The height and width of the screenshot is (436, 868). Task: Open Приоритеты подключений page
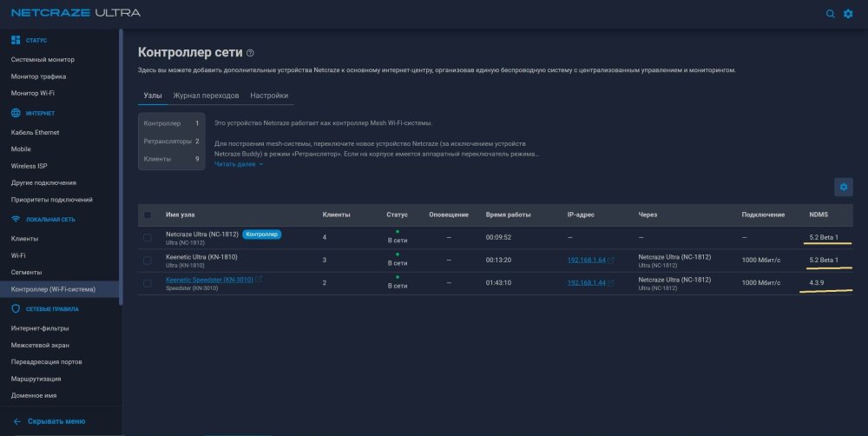click(x=52, y=200)
